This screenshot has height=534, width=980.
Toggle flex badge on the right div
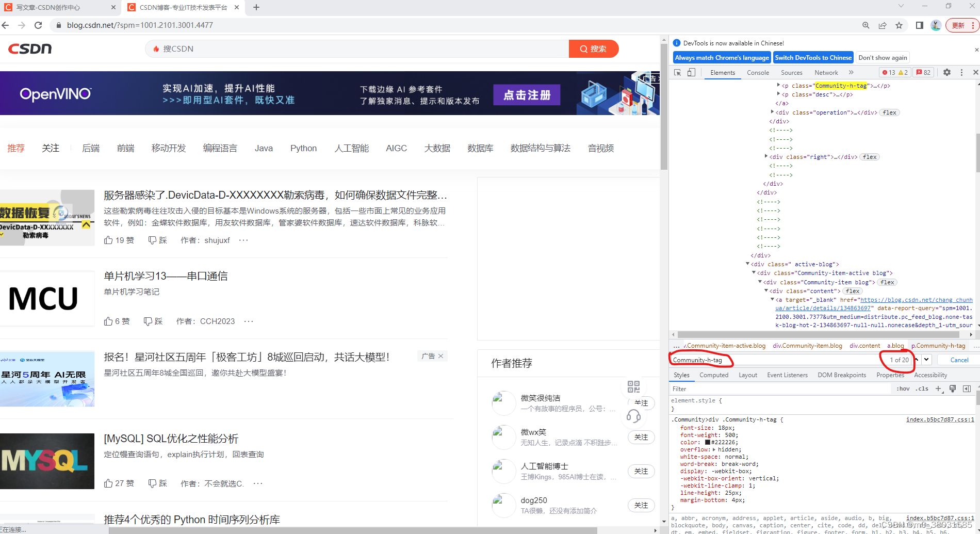pos(870,157)
